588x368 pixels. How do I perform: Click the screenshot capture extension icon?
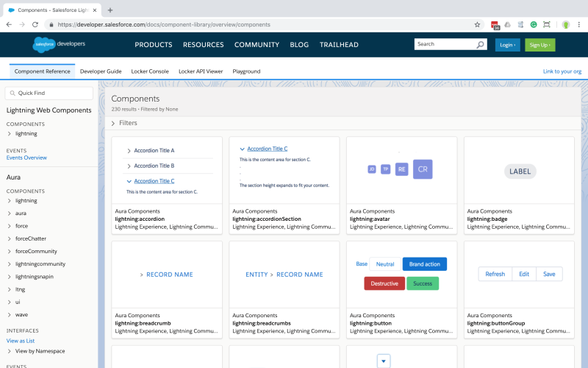pyautogui.click(x=547, y=24)
